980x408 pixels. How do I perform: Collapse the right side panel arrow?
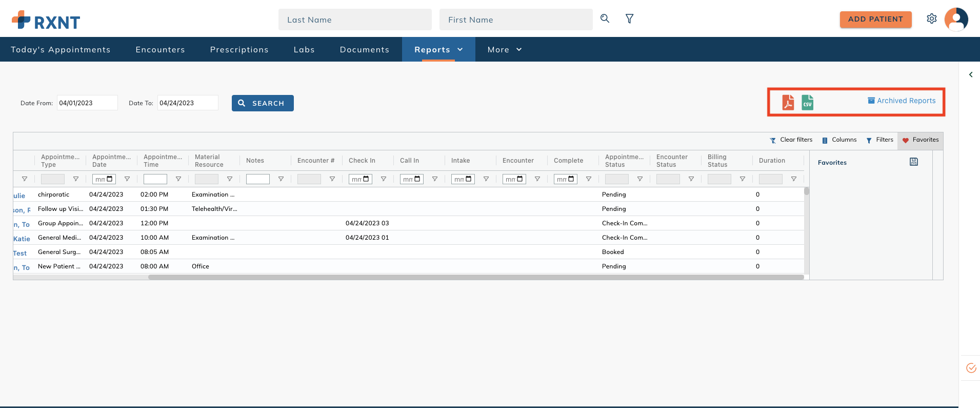pyautogui.click(x=971, y=74)
